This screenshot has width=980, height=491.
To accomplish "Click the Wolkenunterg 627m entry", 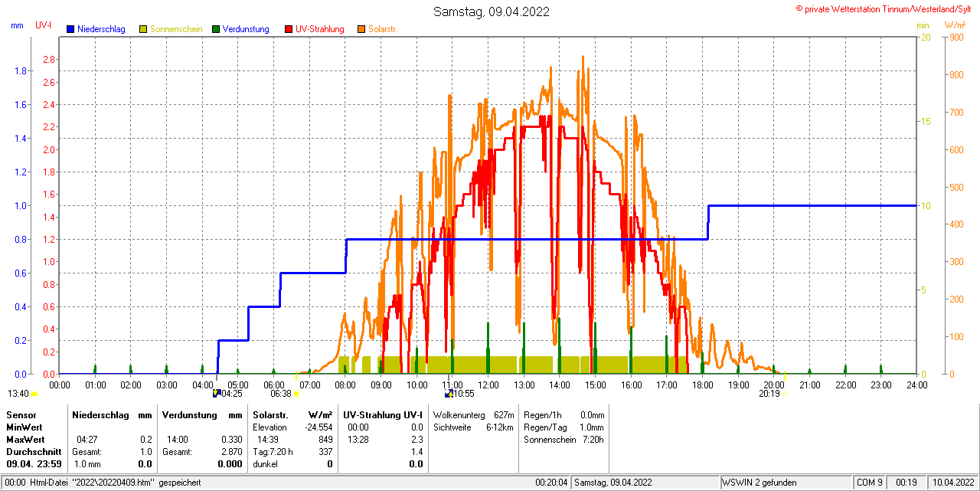I will click(474, 414).
